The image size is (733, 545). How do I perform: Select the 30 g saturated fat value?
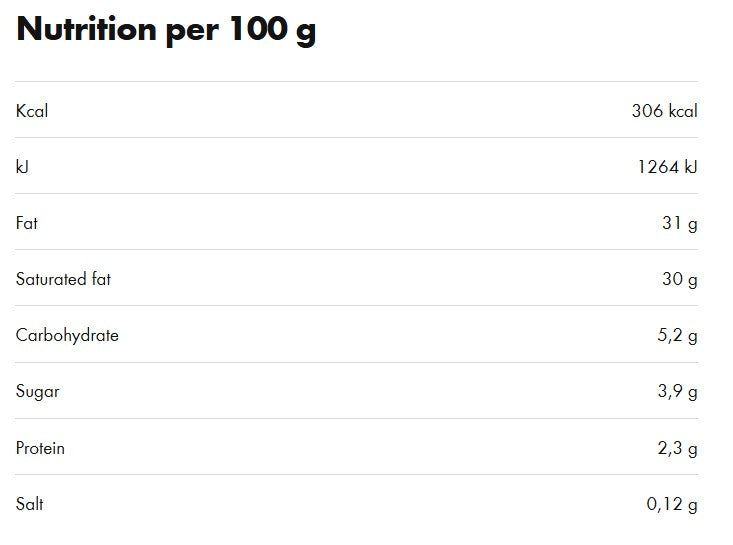[x=679, y=279]
